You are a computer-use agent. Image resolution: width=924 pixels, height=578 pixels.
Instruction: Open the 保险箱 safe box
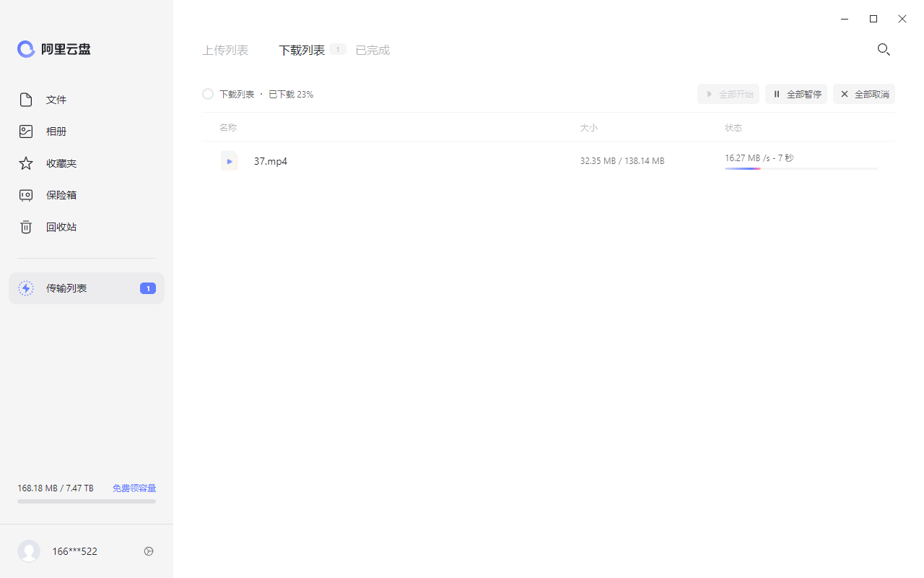[61, 195]
